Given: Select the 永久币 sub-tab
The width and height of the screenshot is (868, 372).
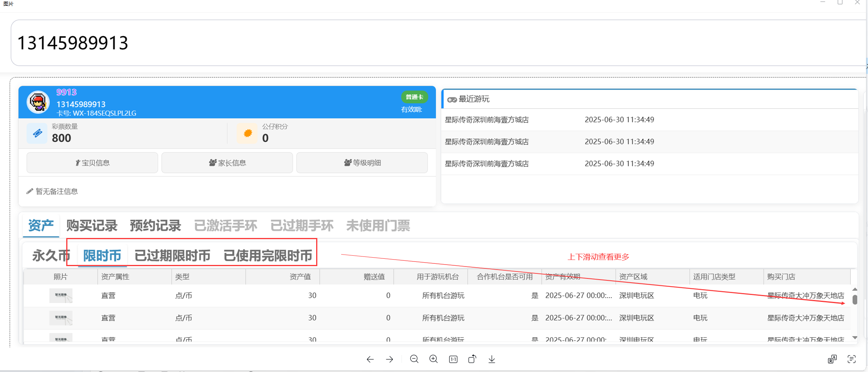Looking at the screenshot, I should tap(51, 256).
